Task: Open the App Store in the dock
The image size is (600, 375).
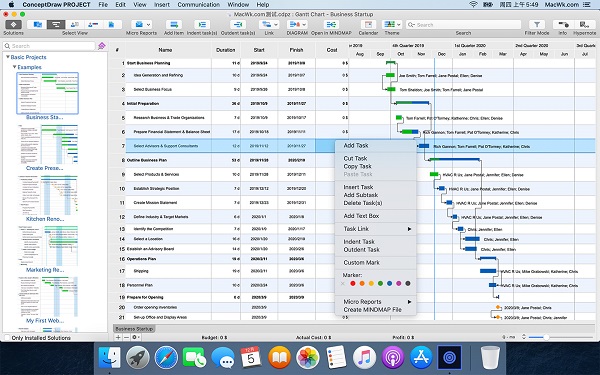Action: (x=421, y=357)
